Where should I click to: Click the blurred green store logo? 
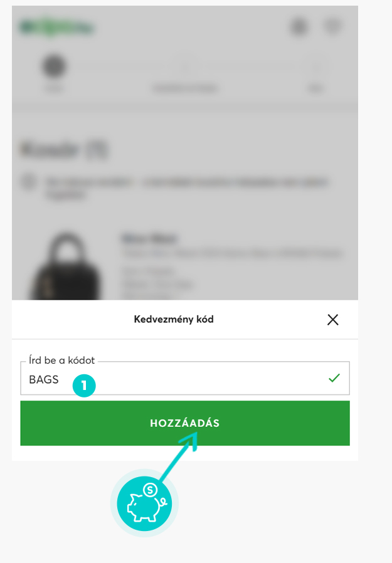56,28
